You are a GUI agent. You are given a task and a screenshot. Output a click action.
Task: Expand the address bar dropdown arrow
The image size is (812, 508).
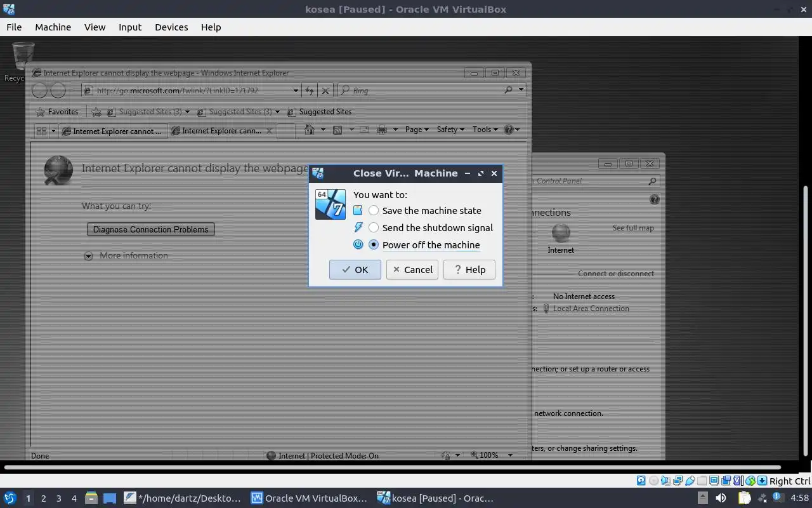(x=296, y=91)
